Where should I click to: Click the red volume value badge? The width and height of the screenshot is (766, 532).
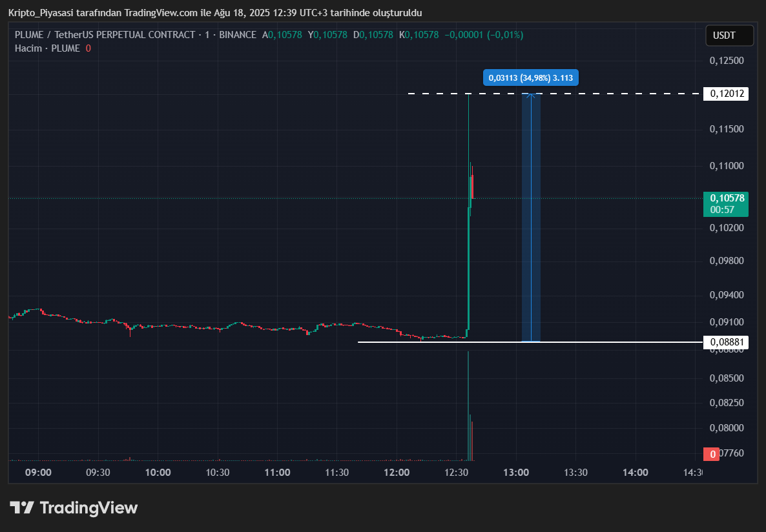[712, 454]
